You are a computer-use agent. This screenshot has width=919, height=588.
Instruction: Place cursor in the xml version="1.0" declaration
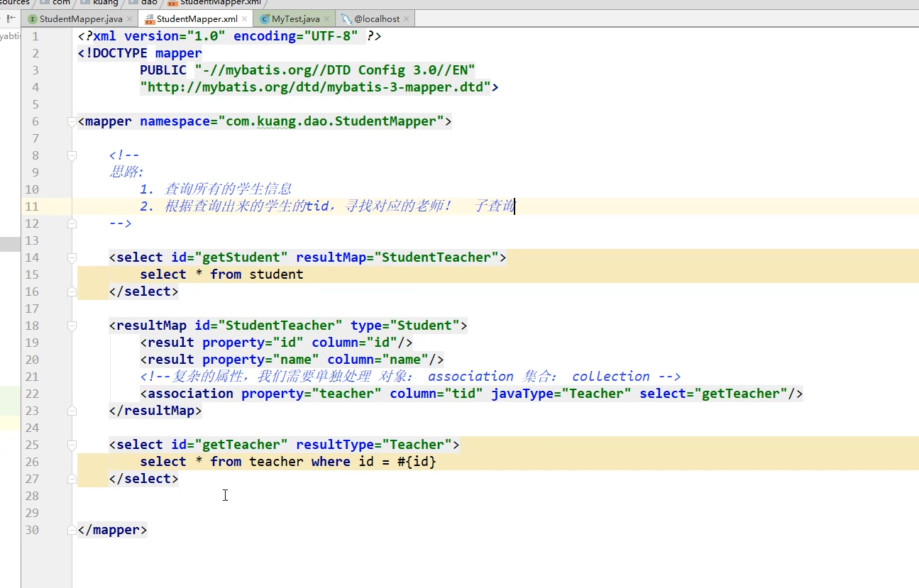tap(229, 36)
